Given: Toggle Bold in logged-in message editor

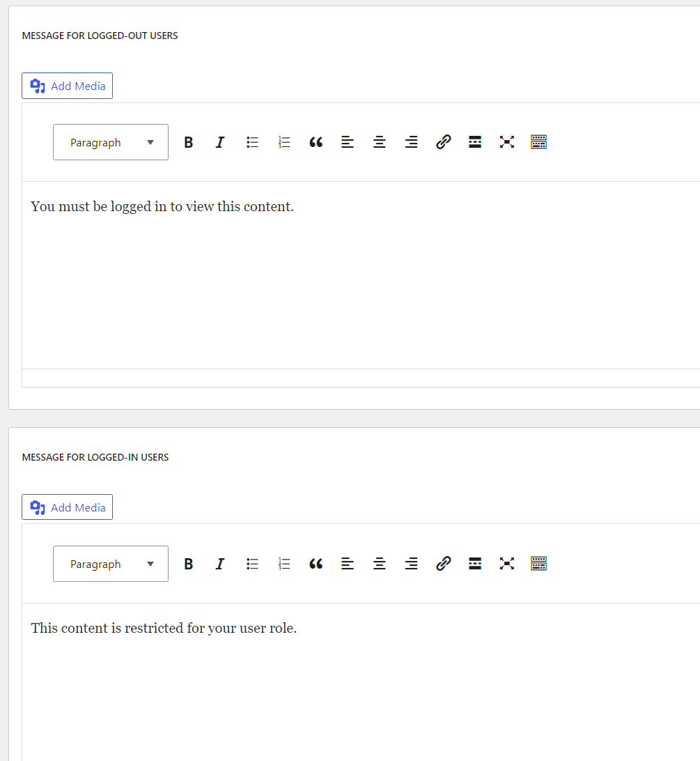Looking at the screenshot, I should tap(189, 564).
